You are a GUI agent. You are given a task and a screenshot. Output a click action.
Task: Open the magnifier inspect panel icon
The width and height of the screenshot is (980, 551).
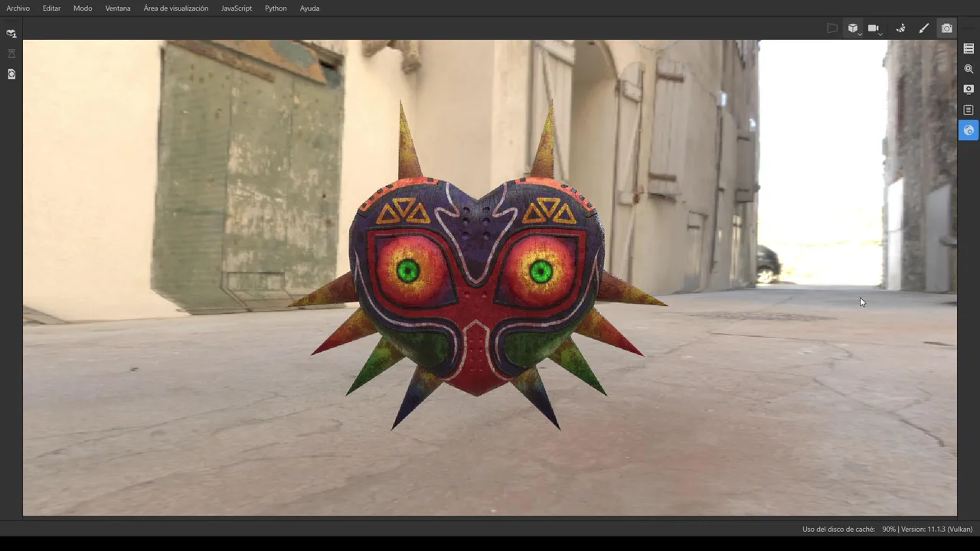[969, 69]
